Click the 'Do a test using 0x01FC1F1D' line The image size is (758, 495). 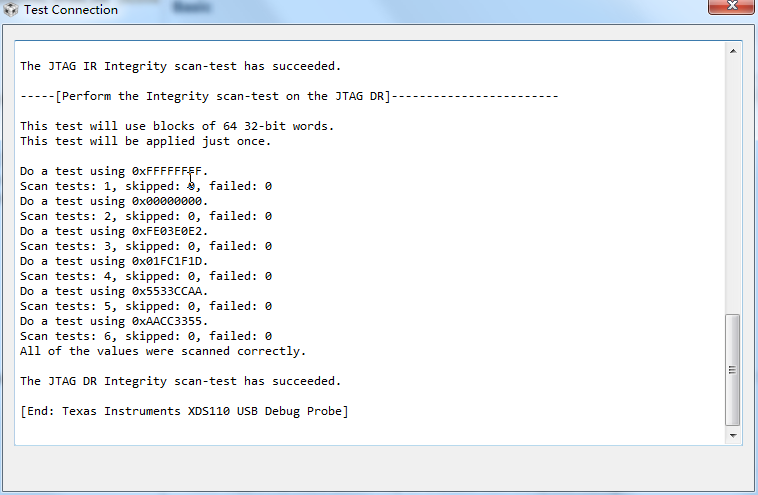point(114,261)
